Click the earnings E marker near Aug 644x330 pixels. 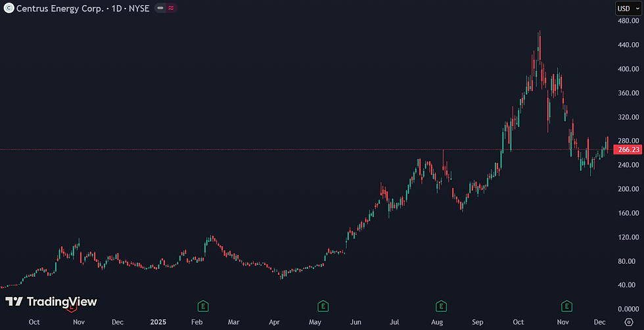pyautogui.click(x=441, y=306)
